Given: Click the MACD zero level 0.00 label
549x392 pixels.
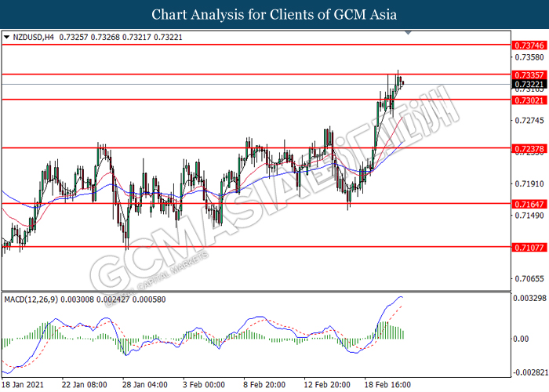Looking at the screenshot, I should click(521, 339).
